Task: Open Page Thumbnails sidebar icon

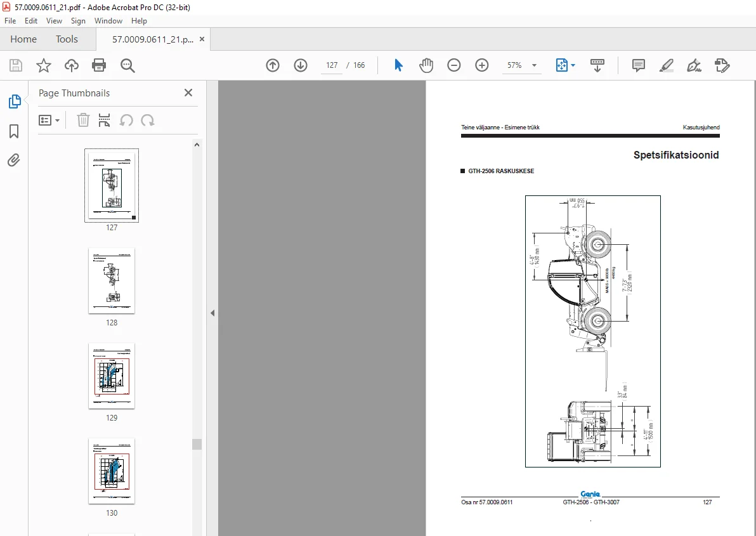Action: (15, 101)
